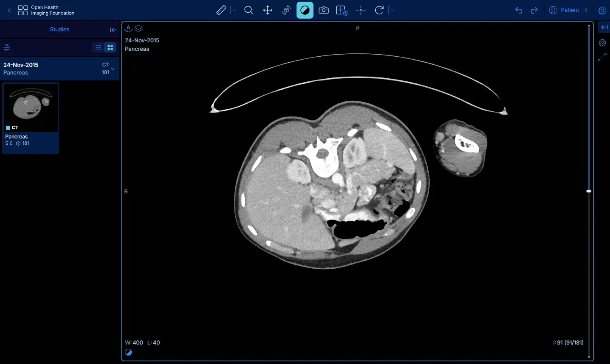The height and width of the screenshot is (364, 610).
Task: Click the viewport orientation icon
Action: [128, 29]
